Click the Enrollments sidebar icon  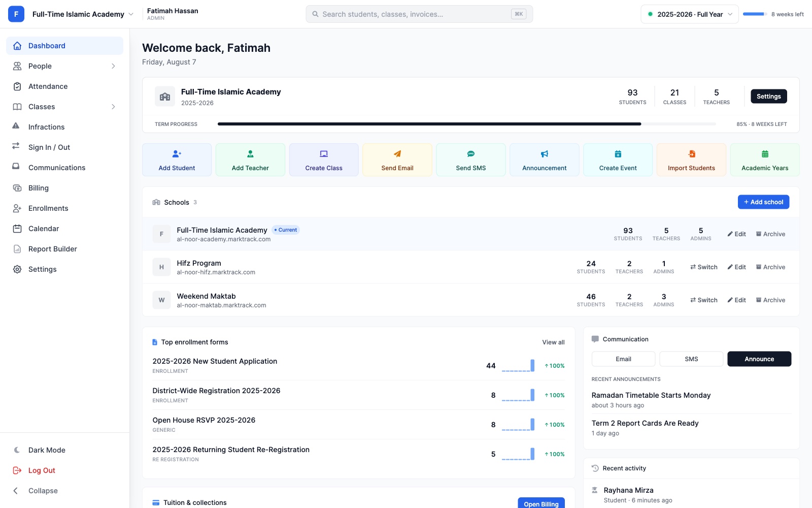click(17, 208)
